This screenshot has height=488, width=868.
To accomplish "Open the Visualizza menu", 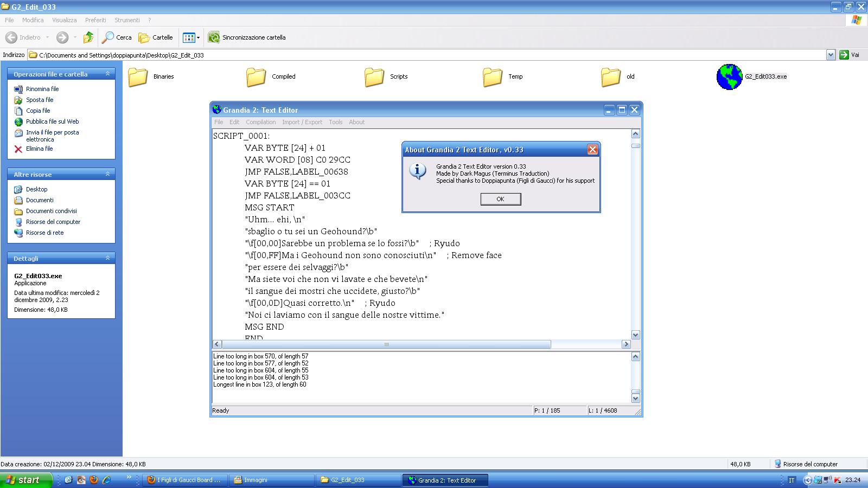I will click(x=64, y=20).
